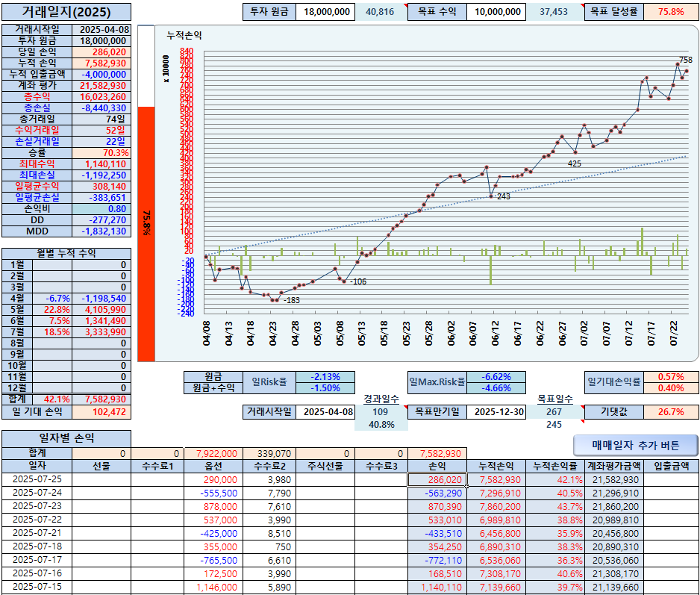Select the 일Risk율 value -1.50%
Screen dimensions: 700x595
(325, 387)
